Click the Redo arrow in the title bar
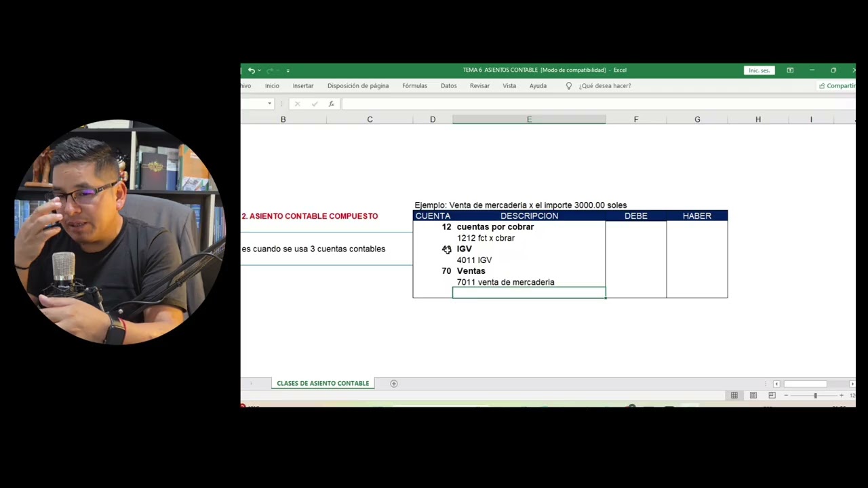The height and width of the screenshot is (488, 868). coord(269,70)
